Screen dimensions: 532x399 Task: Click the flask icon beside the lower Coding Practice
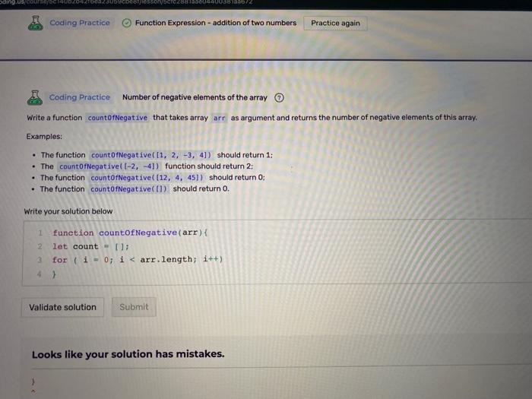[35, 98]
